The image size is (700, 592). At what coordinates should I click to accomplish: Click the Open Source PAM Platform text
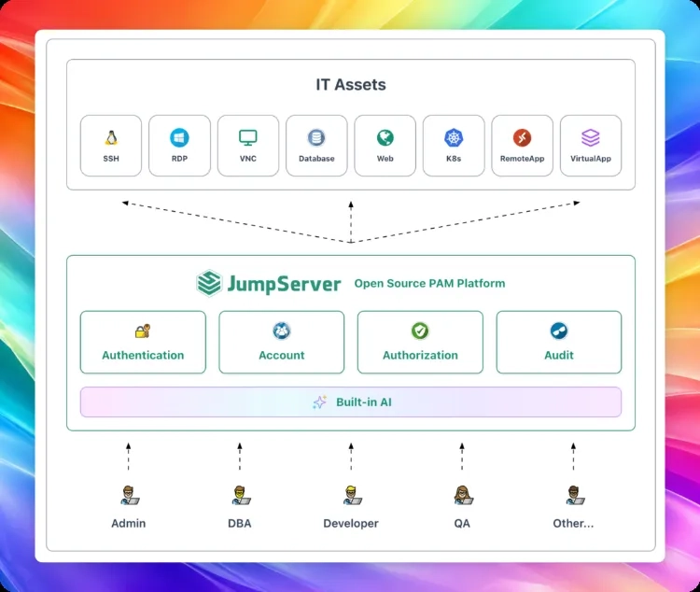tap(429, 283)
